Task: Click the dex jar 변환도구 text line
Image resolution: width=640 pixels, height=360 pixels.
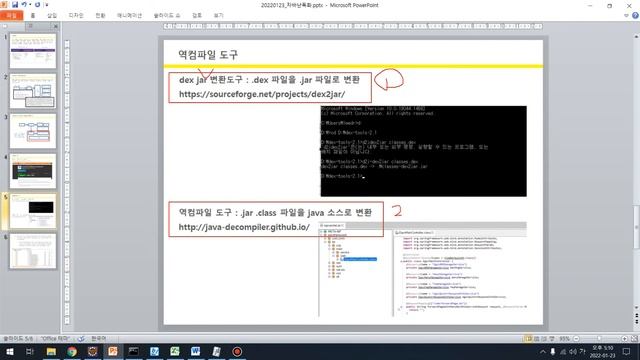Action: click(269, 80)
